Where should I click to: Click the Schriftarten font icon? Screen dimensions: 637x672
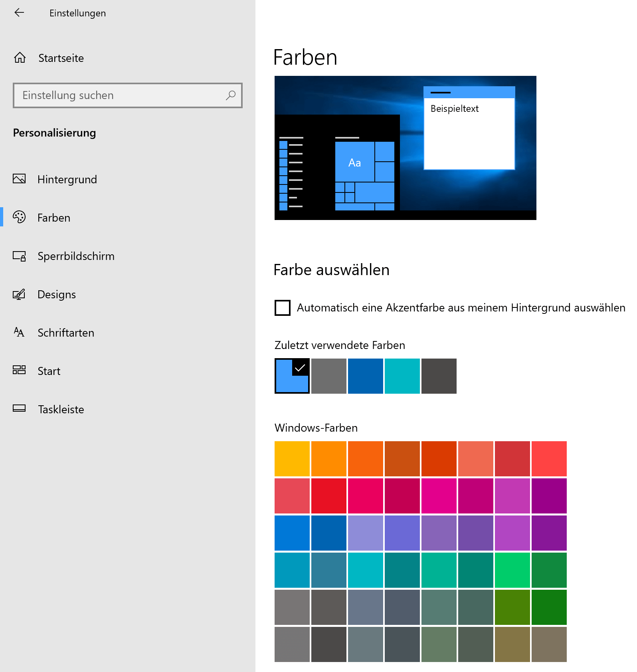point(19,332)
